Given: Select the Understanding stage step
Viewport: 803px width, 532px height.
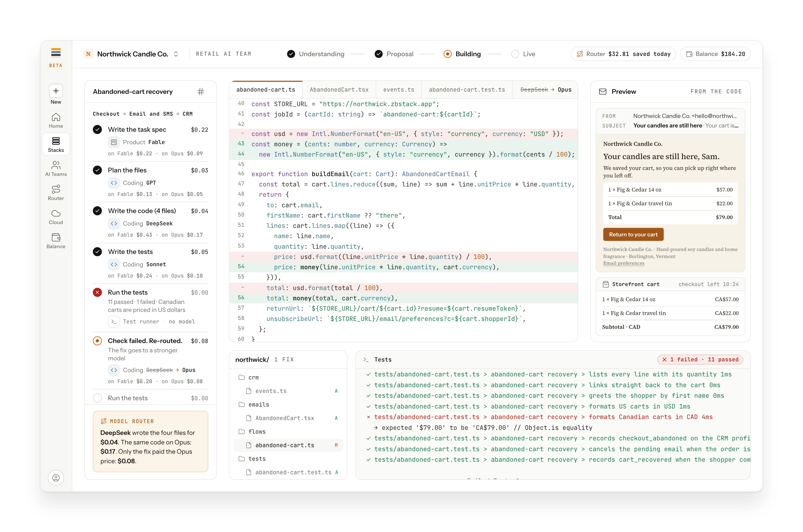Looking at the screenshot, I should coord(315,54).
